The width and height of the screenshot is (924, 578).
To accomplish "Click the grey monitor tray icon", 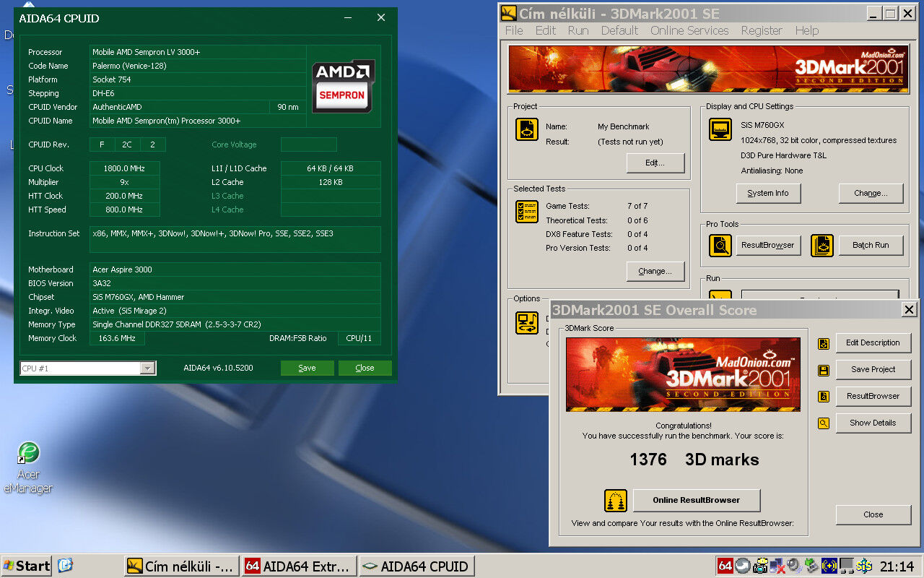I will click(x=846, y=566).
